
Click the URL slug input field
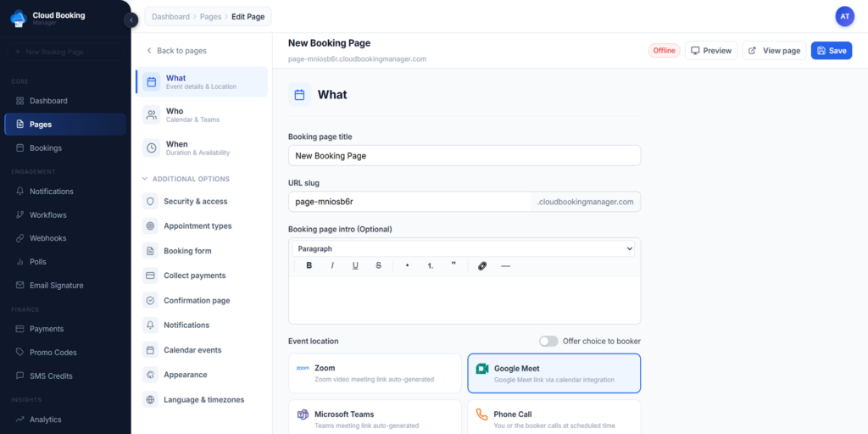[409, 202]
